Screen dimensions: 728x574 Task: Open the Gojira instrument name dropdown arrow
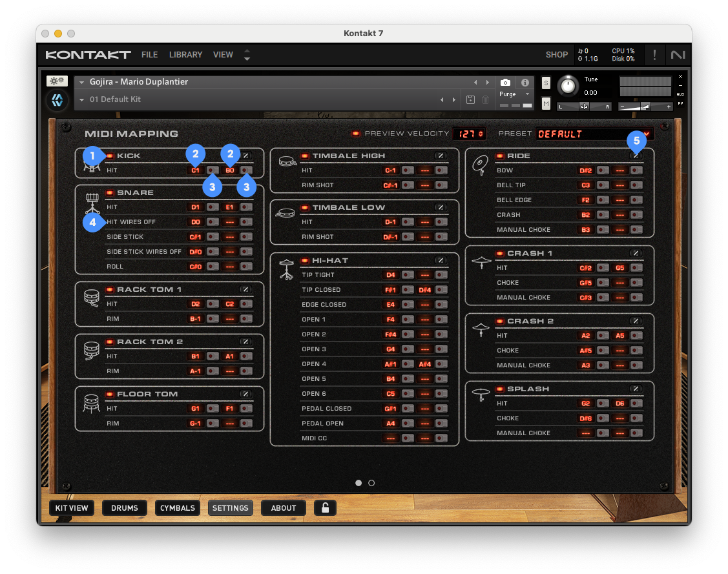point(82,83)
